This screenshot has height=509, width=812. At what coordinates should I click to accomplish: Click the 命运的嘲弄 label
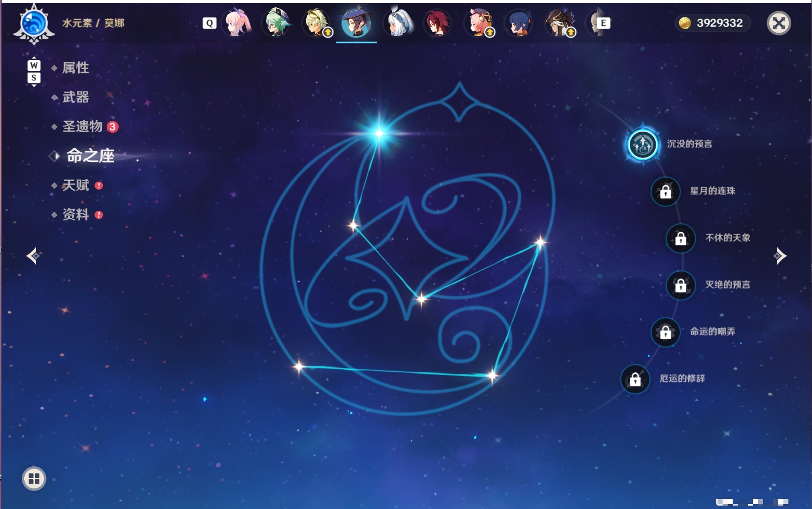tap(712, 331)
